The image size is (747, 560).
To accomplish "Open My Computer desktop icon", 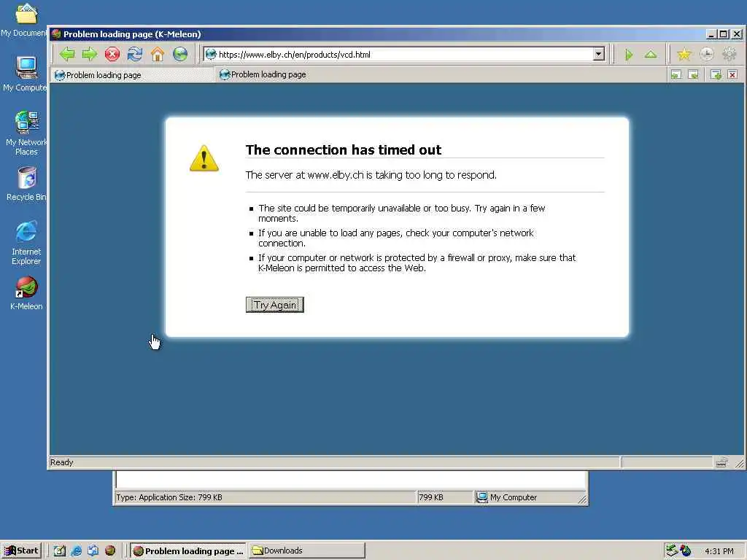I will [26, 74].
